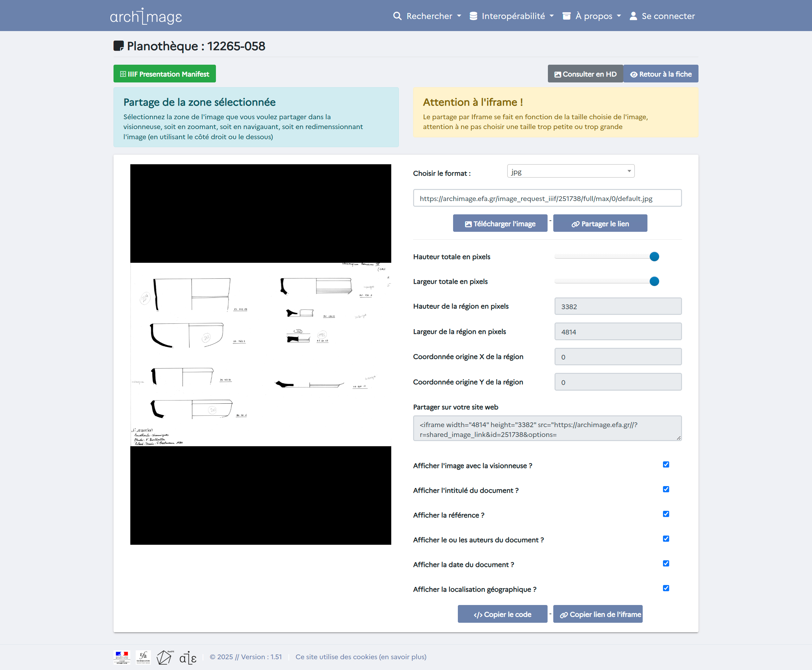This screenshot has width=812, height=670.
Task: Click the Télécharger l'image button
Action: [x=500, y=224]
